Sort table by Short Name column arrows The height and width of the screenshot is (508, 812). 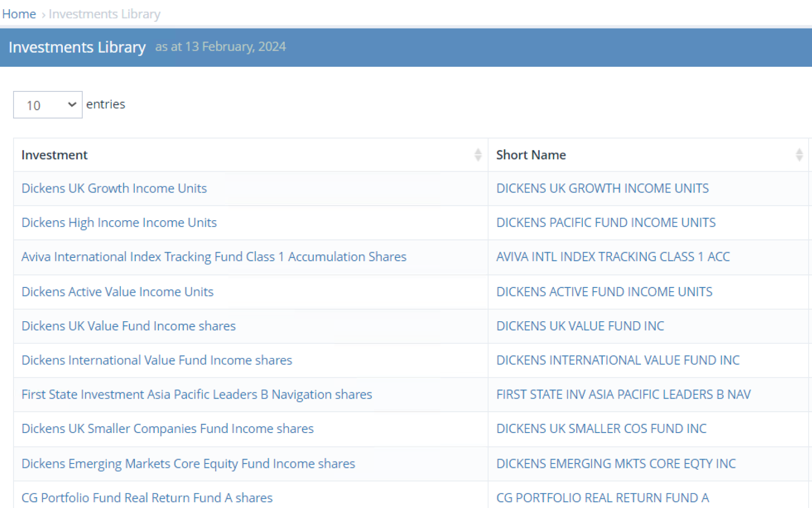(x=799, y=155)
